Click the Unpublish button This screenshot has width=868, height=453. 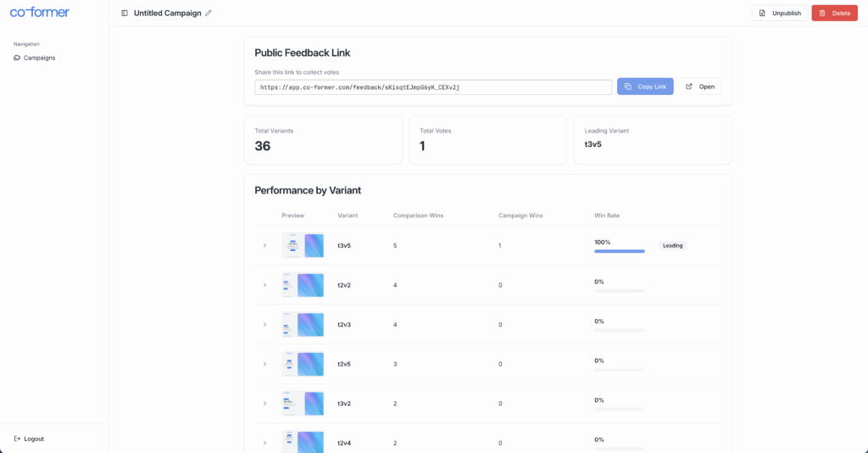coord(779,13)
